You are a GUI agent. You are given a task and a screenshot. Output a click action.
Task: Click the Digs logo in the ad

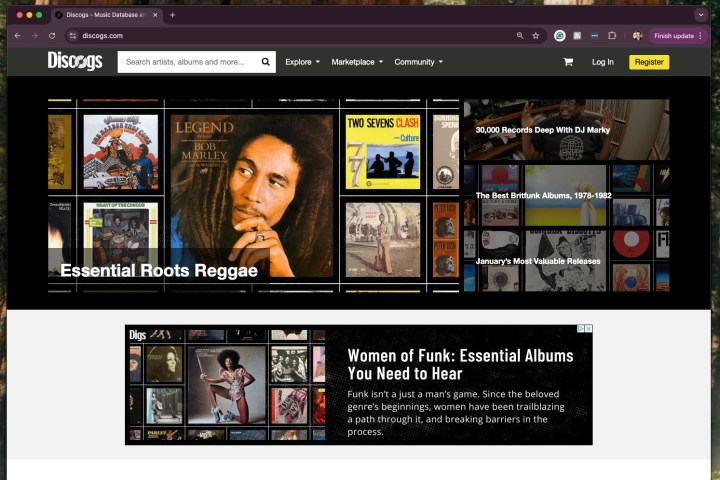point(137,335)
